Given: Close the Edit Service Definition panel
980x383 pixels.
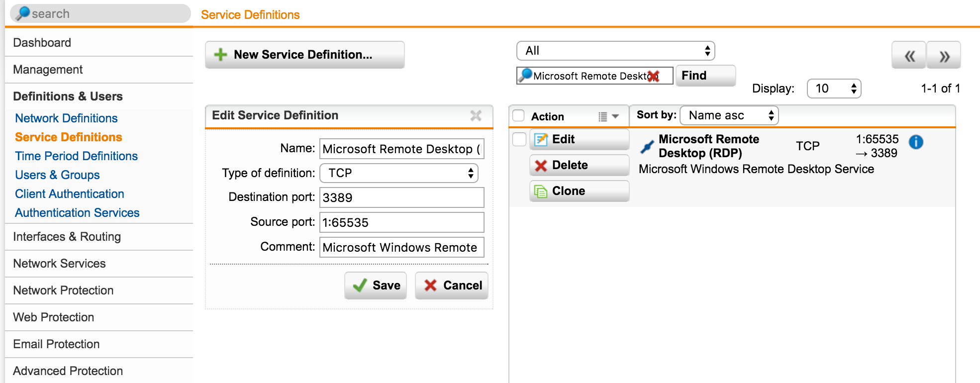Looking at the screenshot, I should (476, 115).
